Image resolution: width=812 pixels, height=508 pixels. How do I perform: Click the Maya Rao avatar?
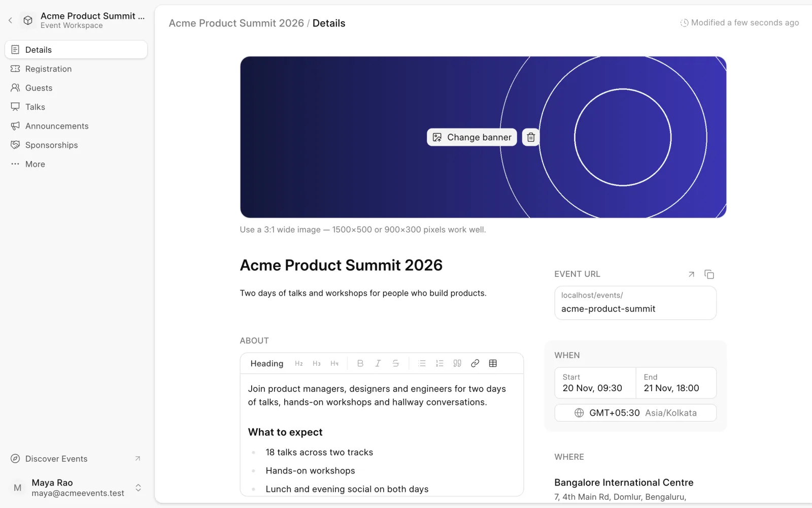point(18,488)
